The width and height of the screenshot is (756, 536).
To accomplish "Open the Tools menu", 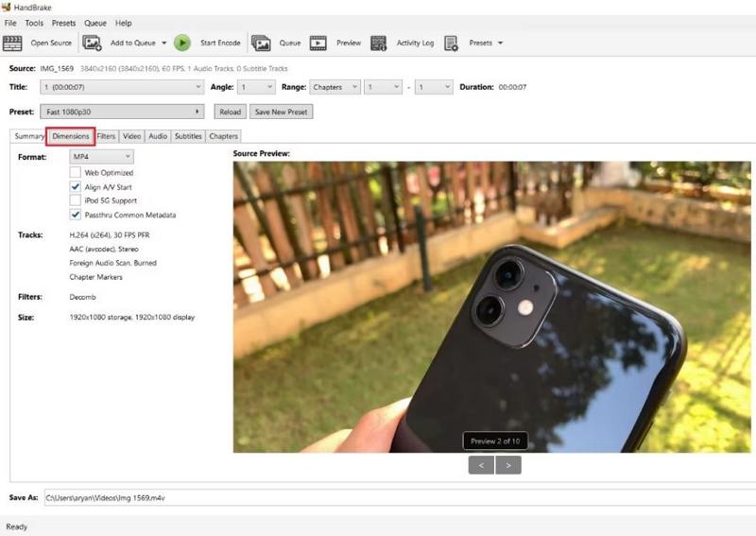I will pos(34,23).
